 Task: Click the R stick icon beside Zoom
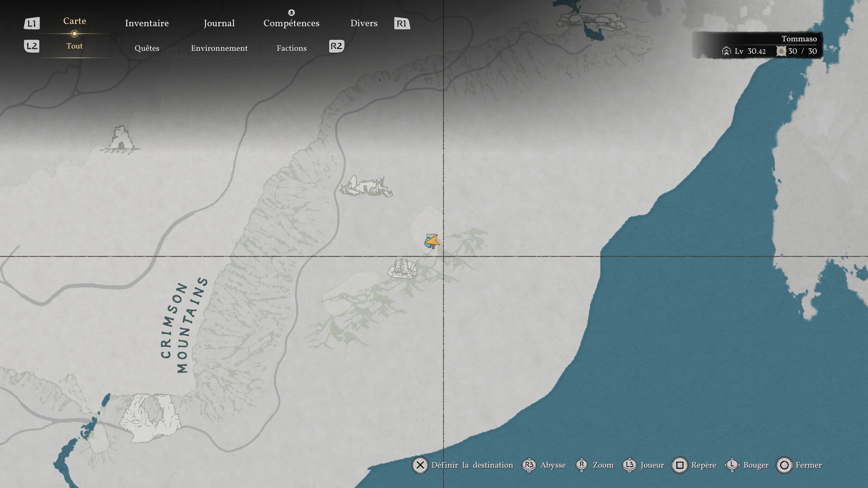click(582, 465)
